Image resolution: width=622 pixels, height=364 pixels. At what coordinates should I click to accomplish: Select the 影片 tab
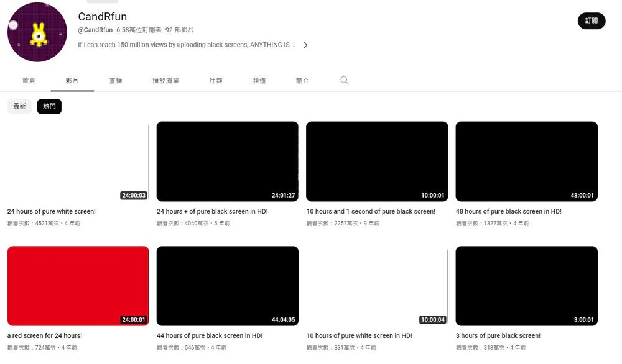[x=72, y=80]
